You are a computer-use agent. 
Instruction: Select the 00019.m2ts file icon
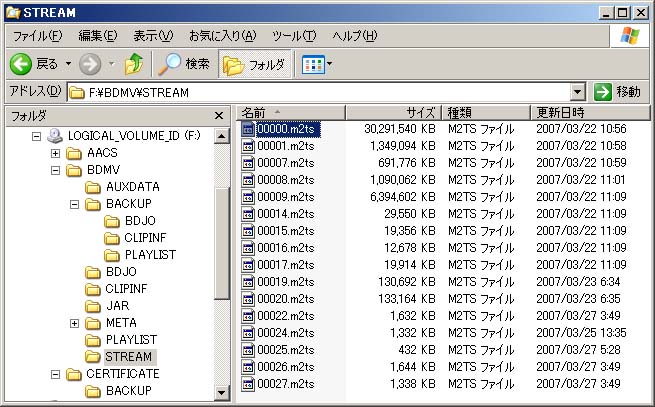point(248,282)
